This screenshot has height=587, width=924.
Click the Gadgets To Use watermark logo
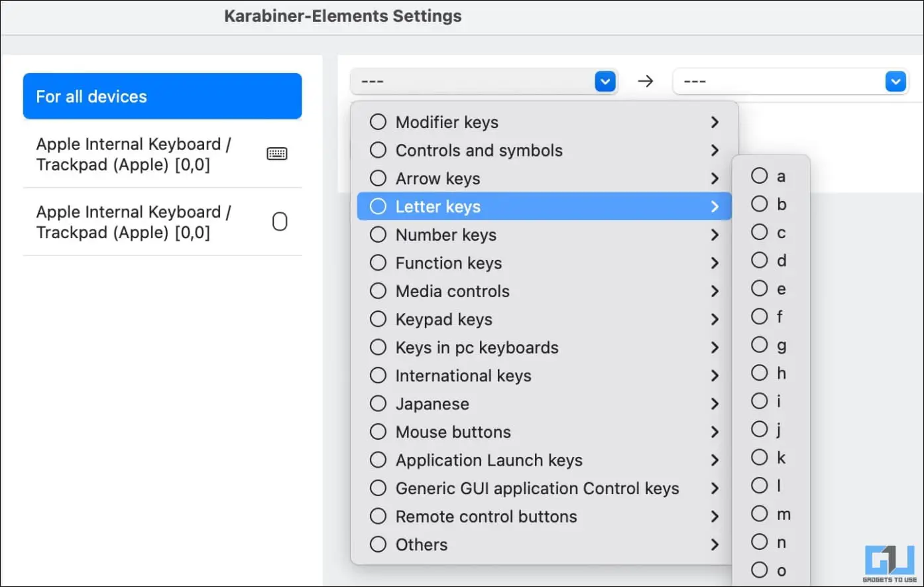point(890,564)
